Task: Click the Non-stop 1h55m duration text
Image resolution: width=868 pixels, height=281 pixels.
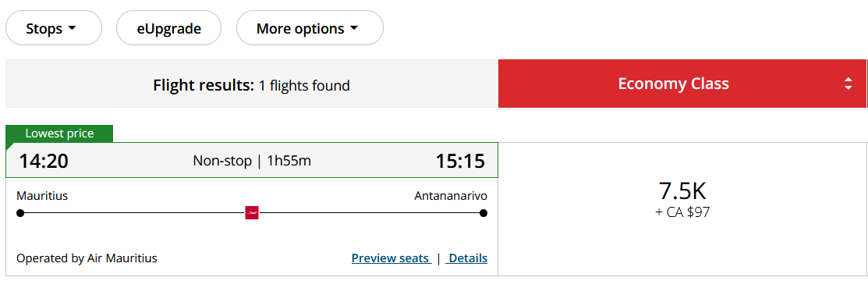Action: click(x=252, y=161)
